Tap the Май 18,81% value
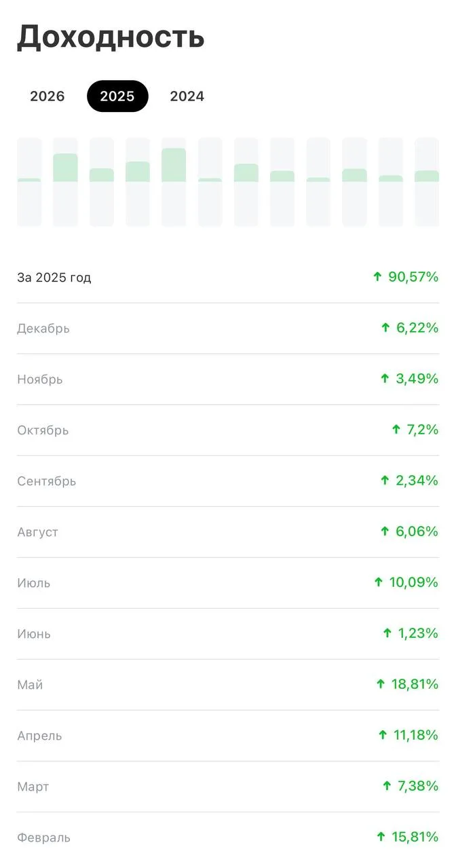 tap(415, 684)
